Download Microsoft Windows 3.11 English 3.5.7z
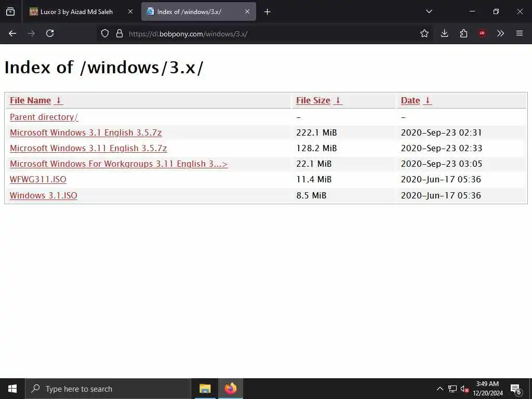The width and height of the screenshot is (532, 399). [x=88, y=148]
